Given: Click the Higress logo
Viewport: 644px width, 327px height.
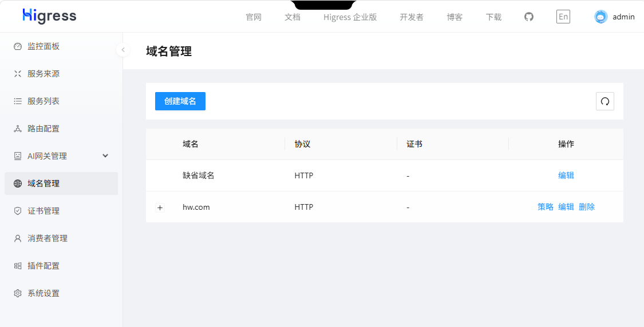Looking at the screenshot, I should pos(49,15).
